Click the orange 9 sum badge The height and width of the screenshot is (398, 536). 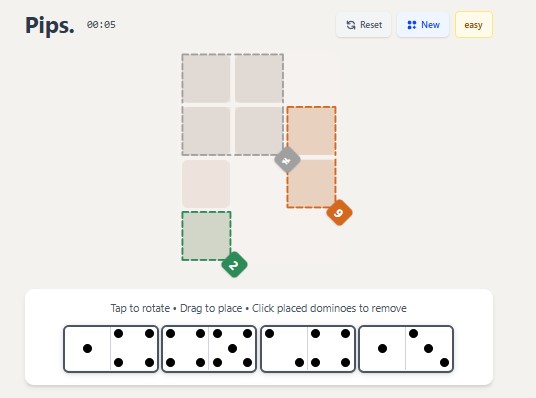pos(339,213)
